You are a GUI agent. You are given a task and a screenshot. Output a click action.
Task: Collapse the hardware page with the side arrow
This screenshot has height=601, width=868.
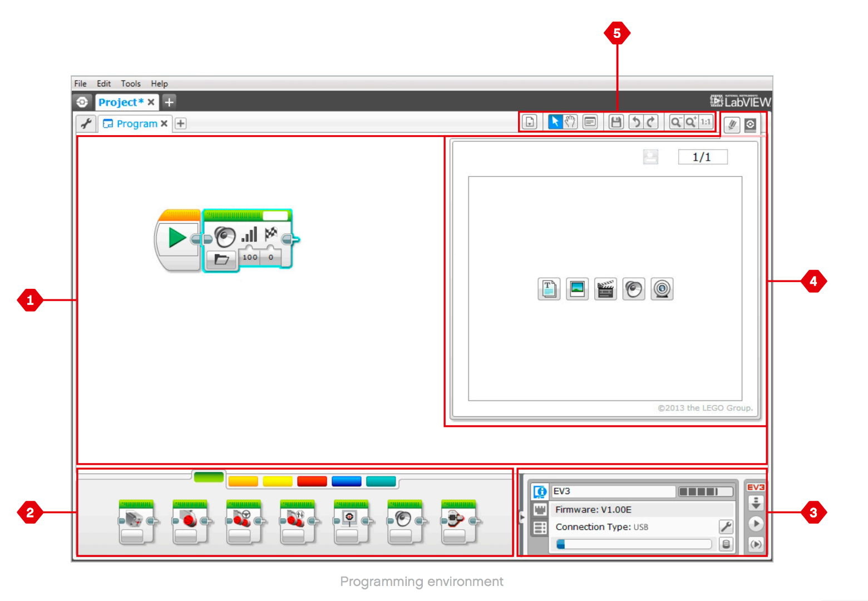point(522,517)
